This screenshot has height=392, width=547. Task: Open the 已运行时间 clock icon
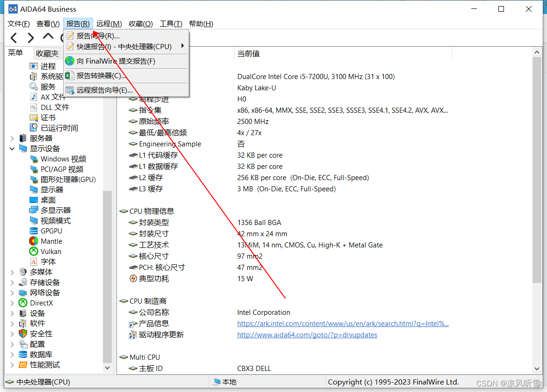tap(34, 128)
